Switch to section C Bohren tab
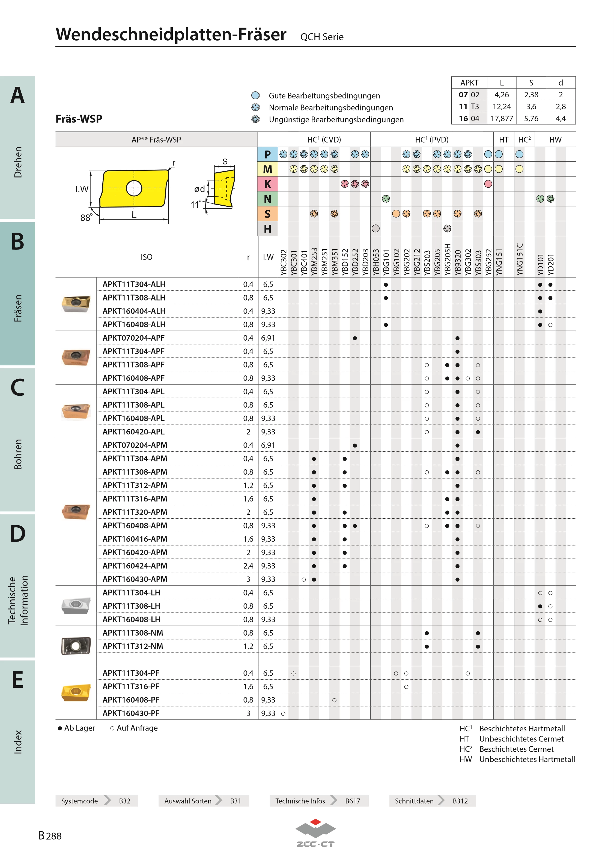 pyautogui.click(x=17, y=440)
